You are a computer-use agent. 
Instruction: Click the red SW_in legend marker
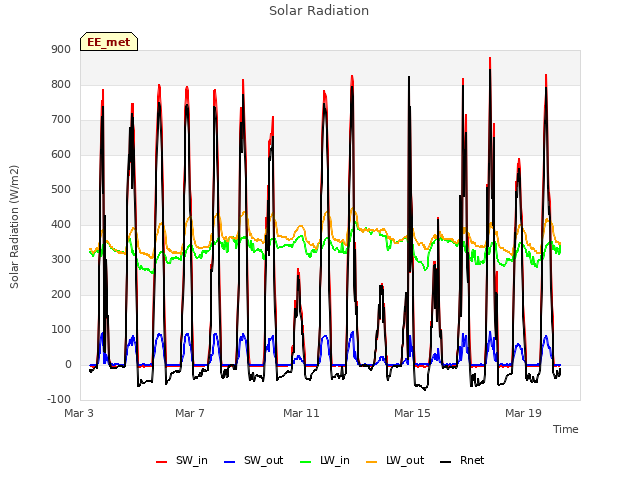point(162,462)
